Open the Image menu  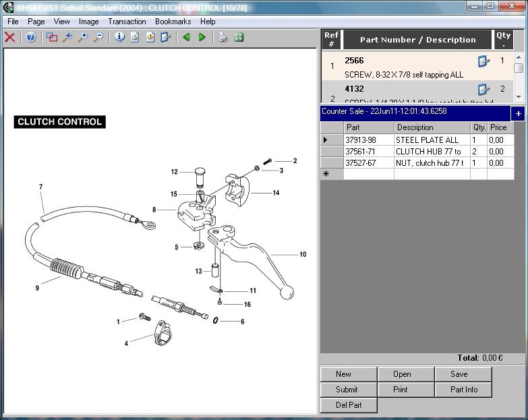tap(88, 22)
